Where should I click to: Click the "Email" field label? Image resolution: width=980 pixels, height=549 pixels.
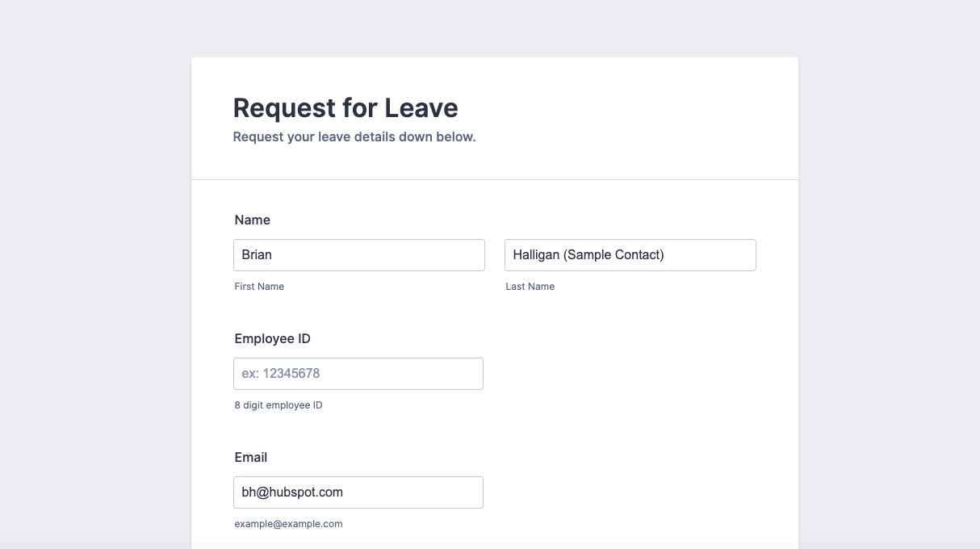pos(251,458)
